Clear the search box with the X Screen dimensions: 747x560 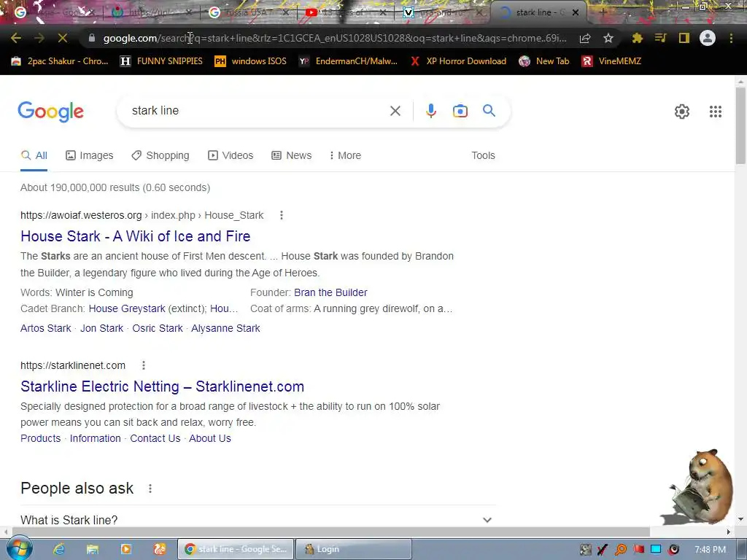(x=395, y=111)
